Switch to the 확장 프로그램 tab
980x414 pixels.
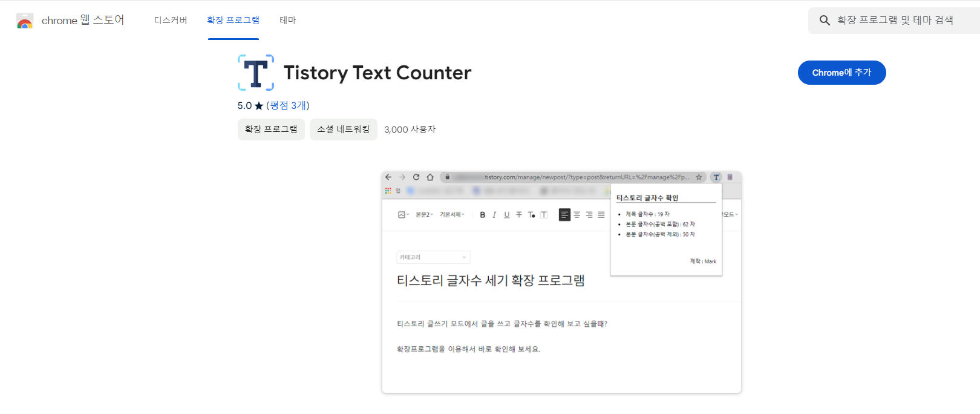pyautogui.click(x=233, y=20)
